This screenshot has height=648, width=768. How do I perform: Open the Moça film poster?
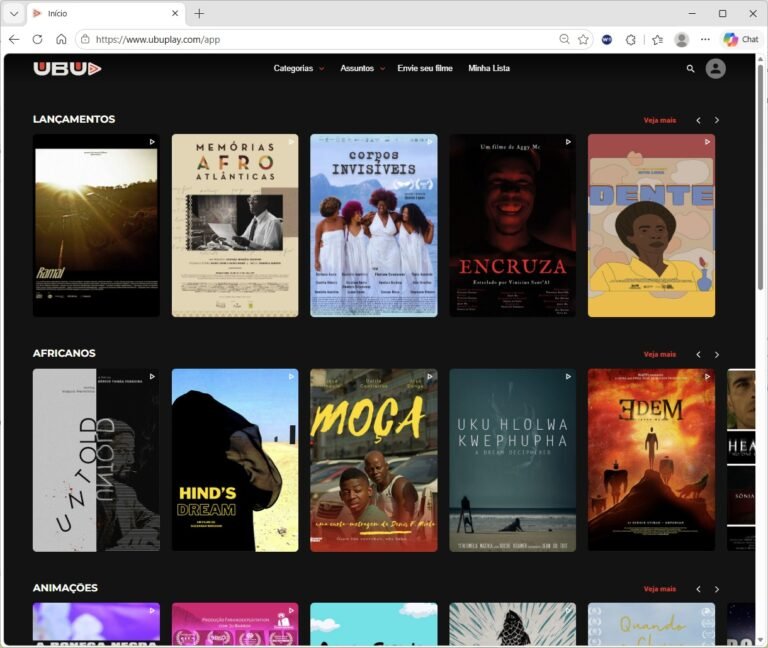(x=374, y=460)
